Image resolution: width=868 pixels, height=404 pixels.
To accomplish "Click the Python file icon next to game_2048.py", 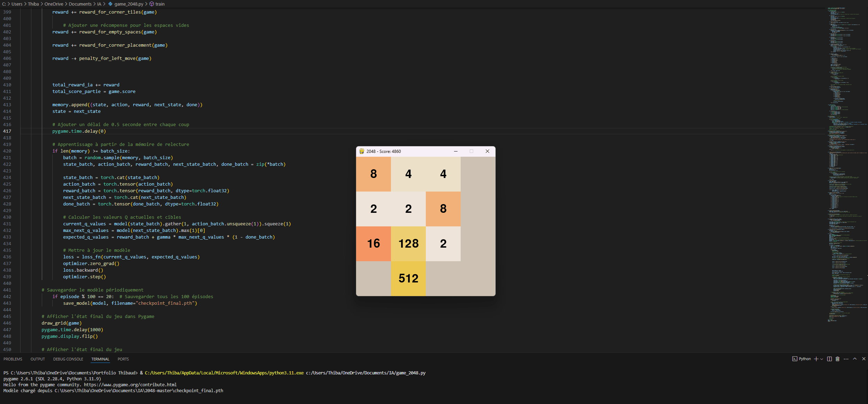I will [111, 4].
